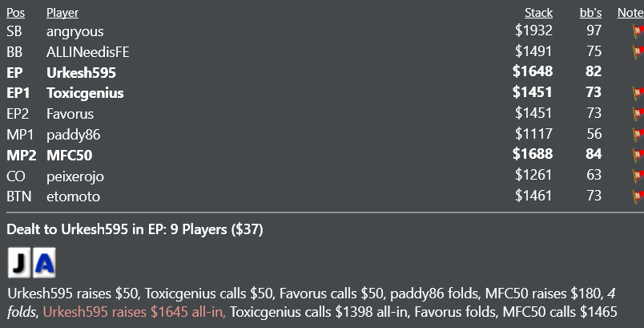
Task: Select player name Toxicgenius in table
Action: [x=85, y=93]
